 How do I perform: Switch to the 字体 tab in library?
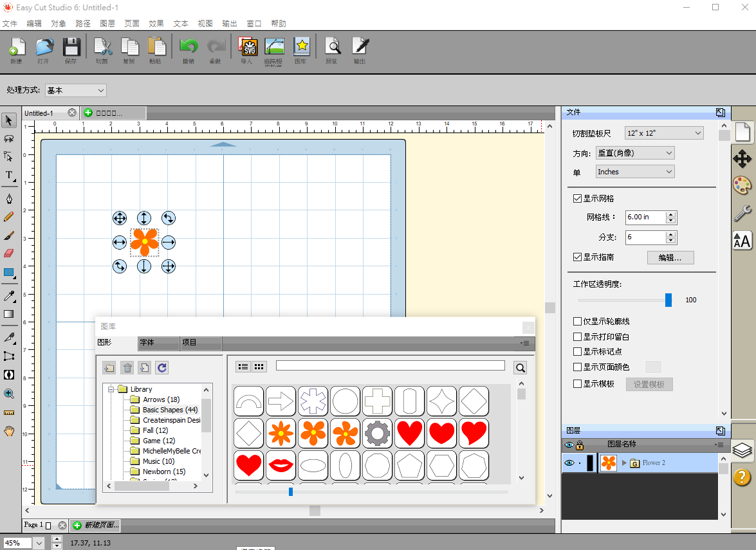(x=158, y=343)
